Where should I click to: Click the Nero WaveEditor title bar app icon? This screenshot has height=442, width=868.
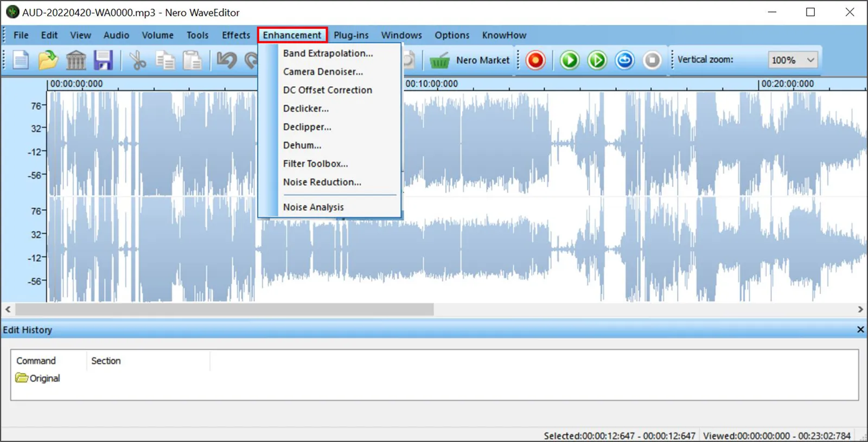pyautogui.click(x=12, y=12)
